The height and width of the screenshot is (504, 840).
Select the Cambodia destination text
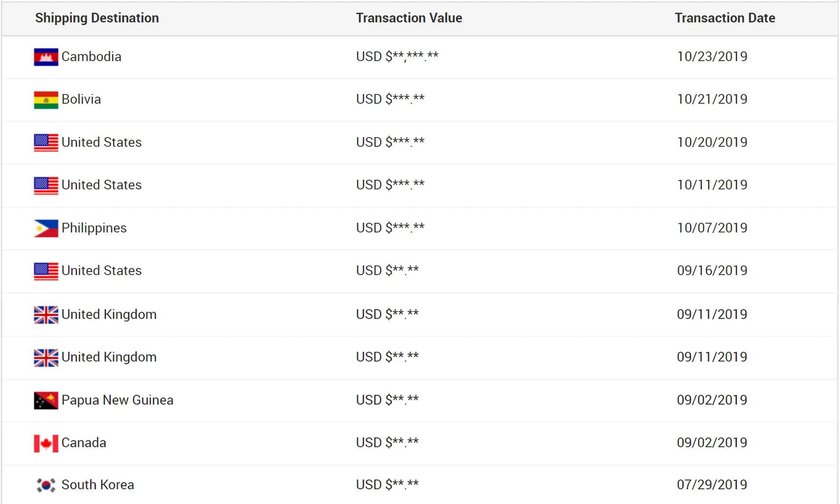[91, 57]
